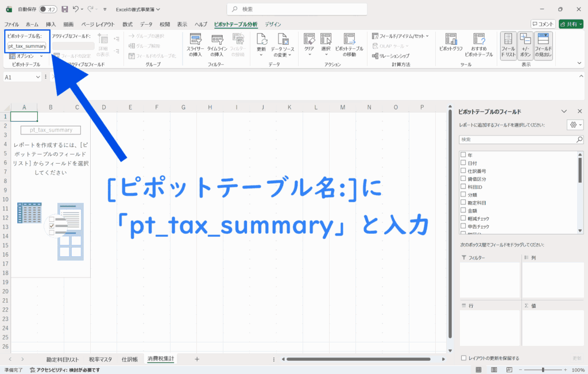Click the コメント button
The height and width of the screenshot is (374, 588).
click(543, 24)
